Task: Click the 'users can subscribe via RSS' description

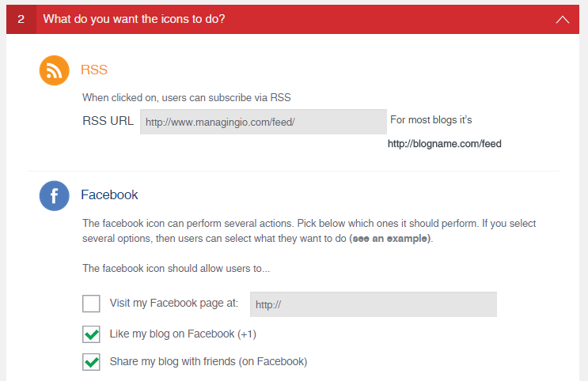Action: (187, 98)
